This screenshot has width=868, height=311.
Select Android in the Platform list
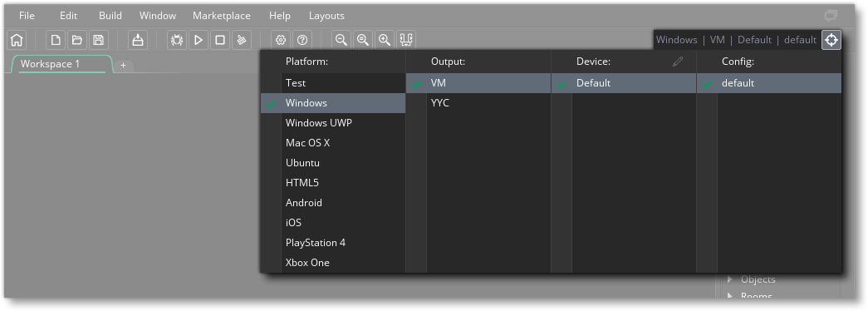[x=333, y=203]
